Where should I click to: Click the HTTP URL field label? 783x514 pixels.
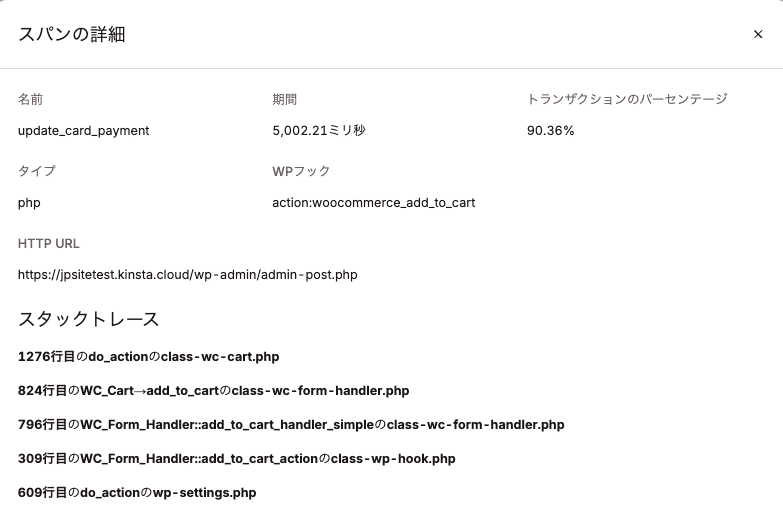[49, 243]
